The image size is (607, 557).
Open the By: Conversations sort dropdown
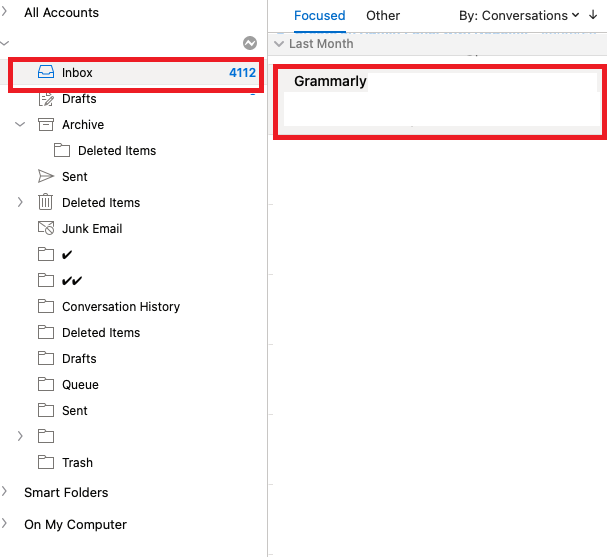[519, 15]
